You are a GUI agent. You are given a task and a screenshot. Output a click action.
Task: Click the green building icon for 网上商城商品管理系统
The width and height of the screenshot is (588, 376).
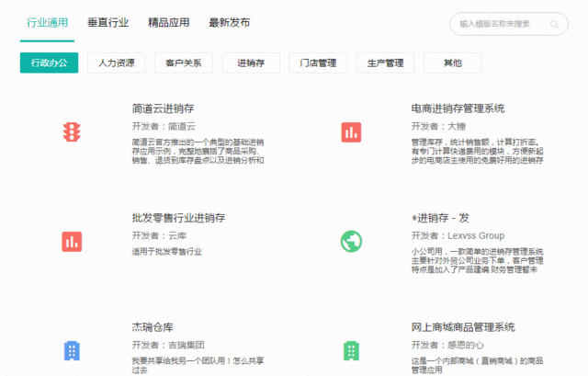[351, 350]
